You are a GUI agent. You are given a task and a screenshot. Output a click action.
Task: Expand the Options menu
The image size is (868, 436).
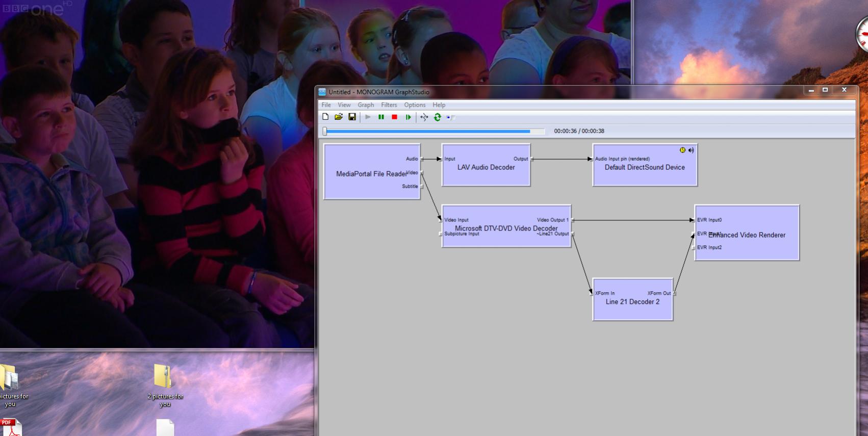point(415,105)
